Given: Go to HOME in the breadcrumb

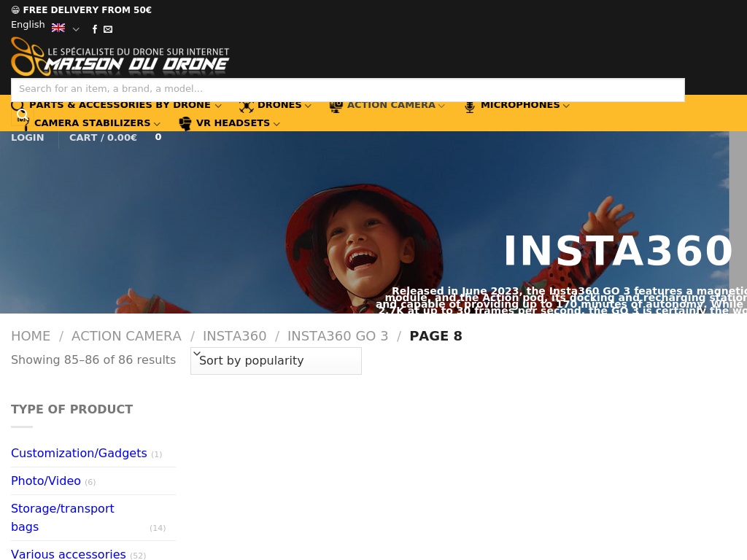Looking at the screenshot, I should pos(31,336).
